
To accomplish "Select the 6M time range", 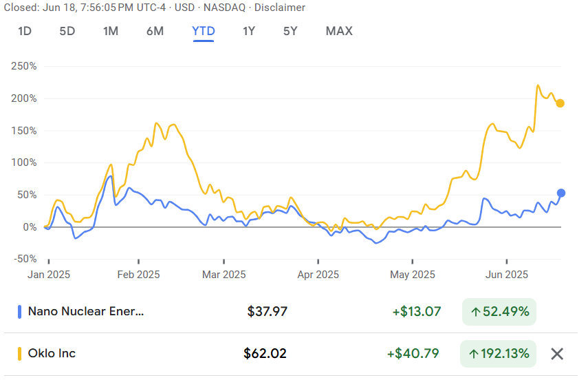I will click(x=155, y=31).
